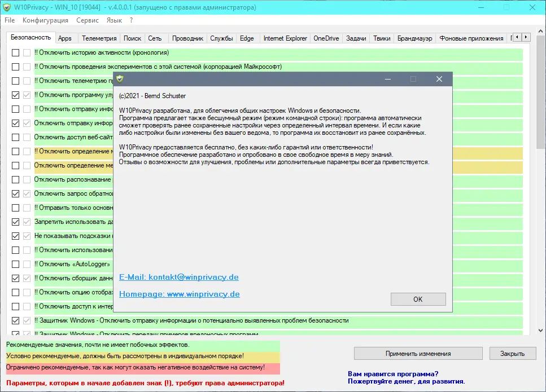Check 'Отправить только основн' checkbox
This screenshot has width=546, height=392.
point(15,208)
